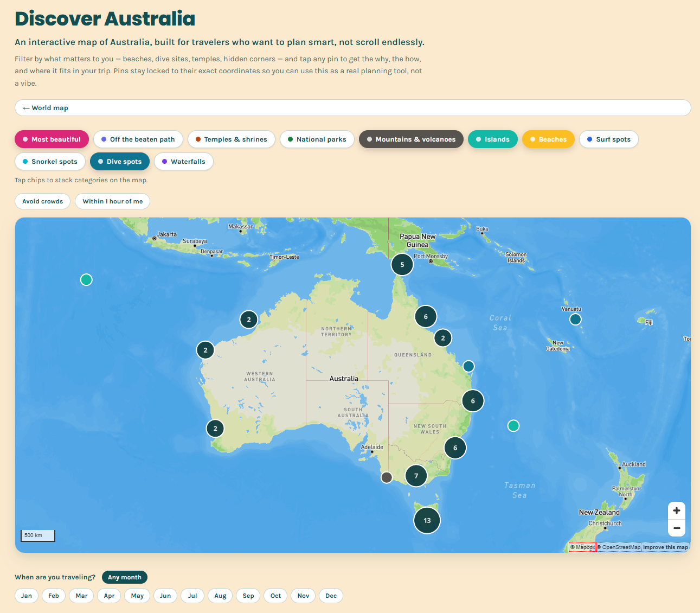Enable the Temples & shrines chip
700x613 pixels.
coord(231,139)
